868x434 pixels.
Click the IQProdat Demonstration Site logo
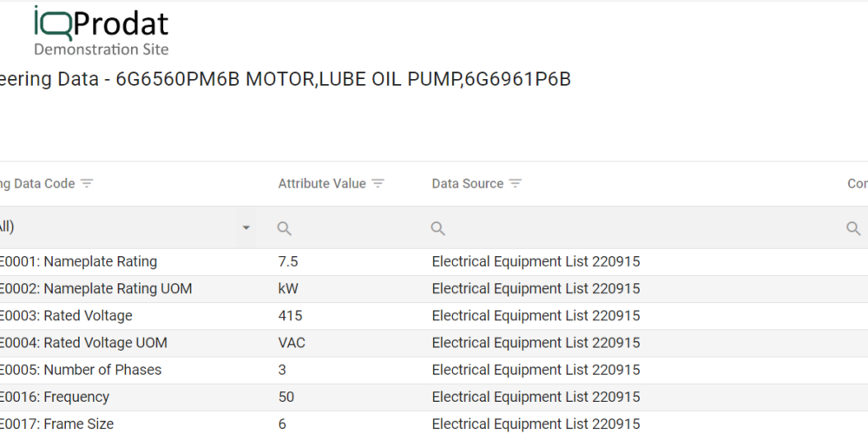click(102, 31)
